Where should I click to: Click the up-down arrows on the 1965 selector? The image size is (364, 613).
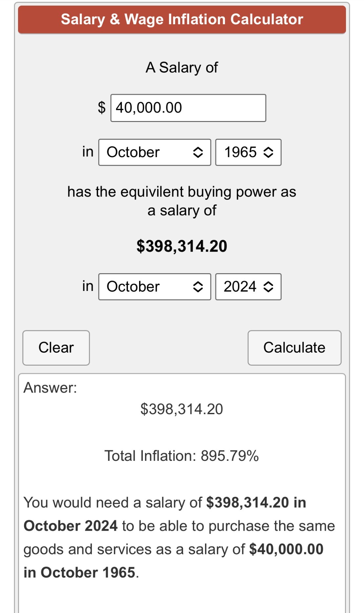[x=268, y=152]
